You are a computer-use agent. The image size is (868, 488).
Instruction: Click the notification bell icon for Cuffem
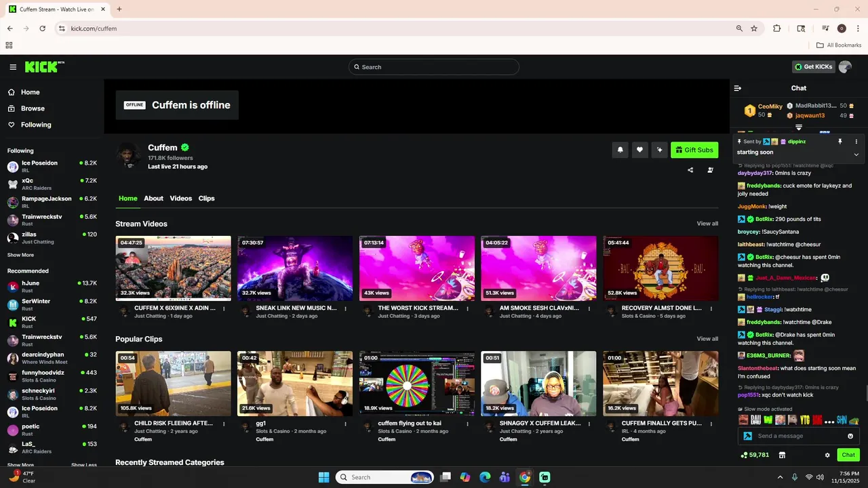(620, 150)
